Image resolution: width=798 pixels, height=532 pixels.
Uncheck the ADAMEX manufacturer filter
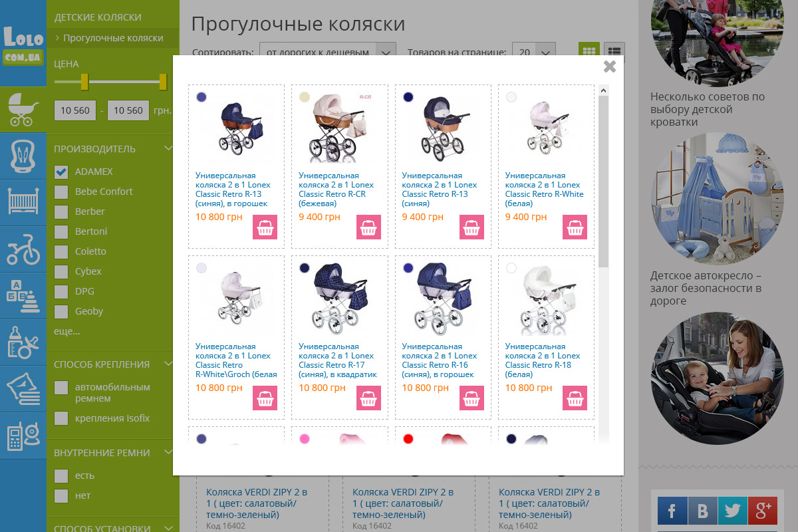click(x=61, y=172)
